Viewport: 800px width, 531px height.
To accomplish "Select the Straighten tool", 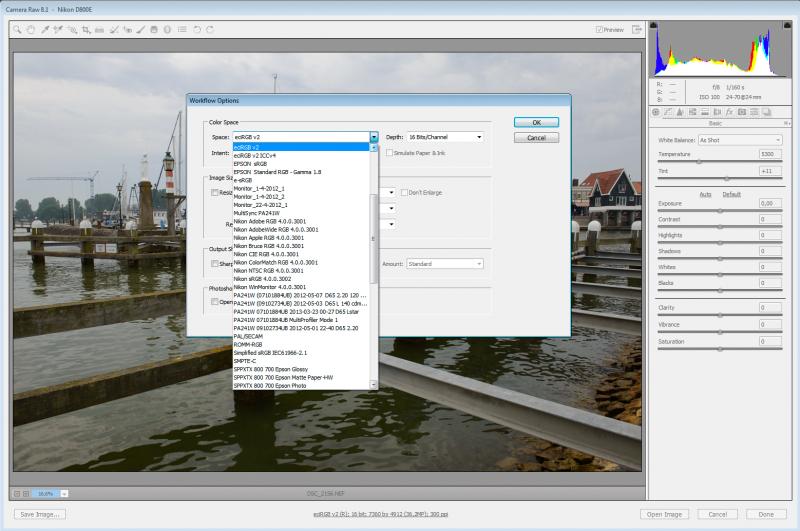I will pyautogui.click(x=99, y=30).
